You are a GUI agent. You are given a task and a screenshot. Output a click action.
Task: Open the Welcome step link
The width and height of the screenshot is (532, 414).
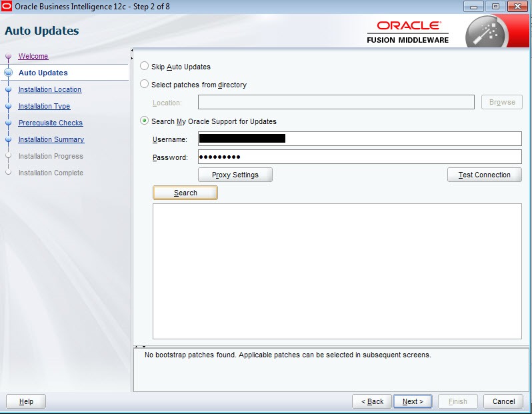tap(33, 56)
